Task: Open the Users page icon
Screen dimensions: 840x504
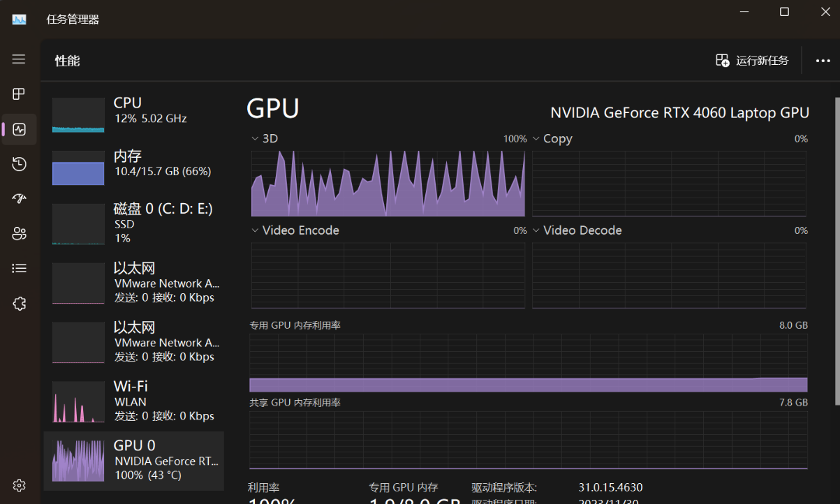Action: pyautogui.click(x=19, y=233)
